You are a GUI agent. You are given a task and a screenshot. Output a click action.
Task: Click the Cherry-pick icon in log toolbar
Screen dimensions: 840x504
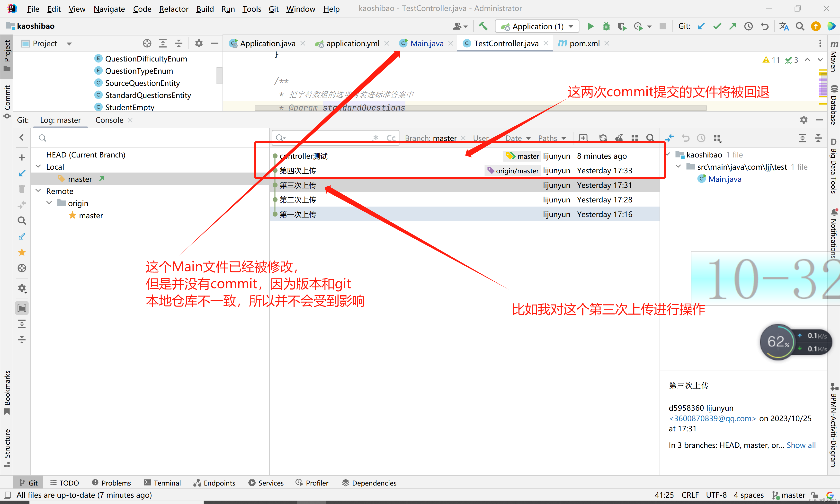[619, 138]
